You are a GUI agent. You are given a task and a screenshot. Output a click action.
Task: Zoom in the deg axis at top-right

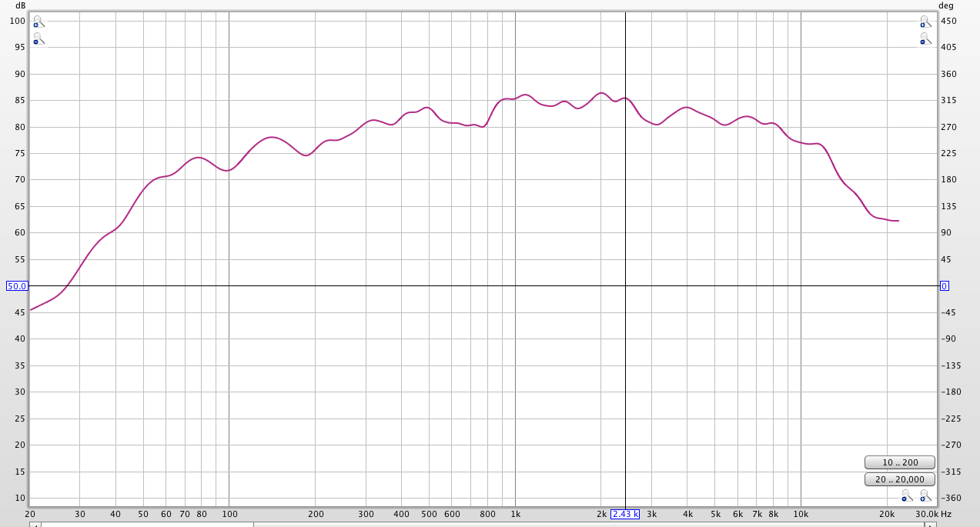point(925,22)
